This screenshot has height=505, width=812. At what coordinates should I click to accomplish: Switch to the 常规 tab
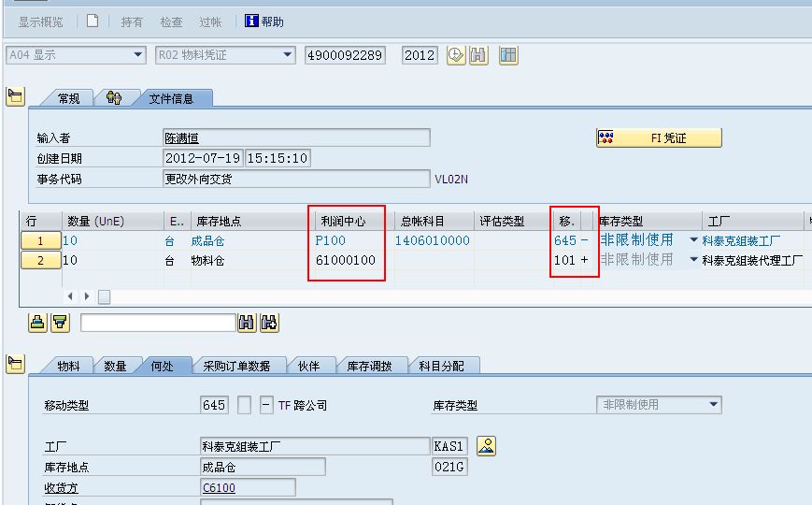coord(69,98)
